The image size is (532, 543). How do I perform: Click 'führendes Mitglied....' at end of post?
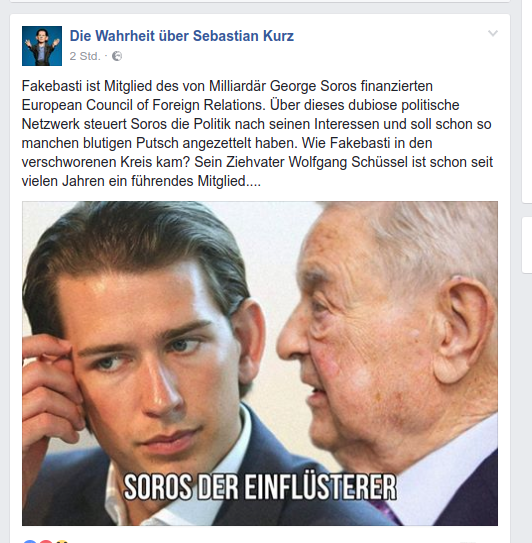coord(196,181)
